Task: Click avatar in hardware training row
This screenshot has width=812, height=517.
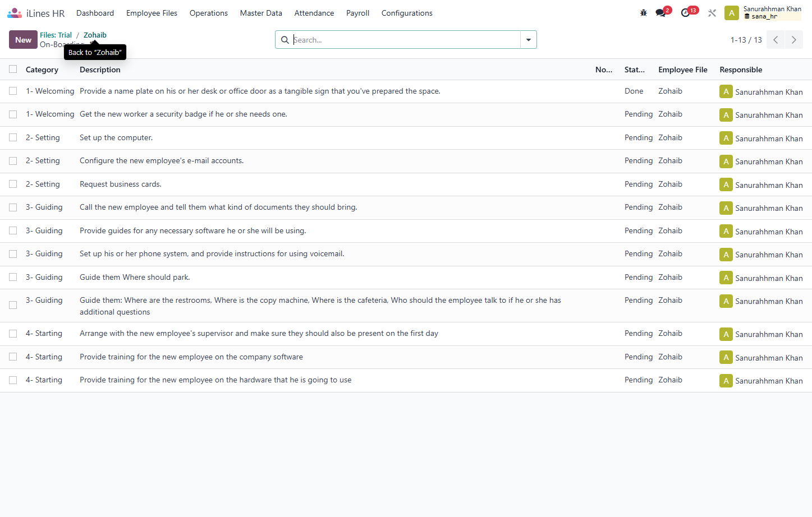Action: [726, 381]
